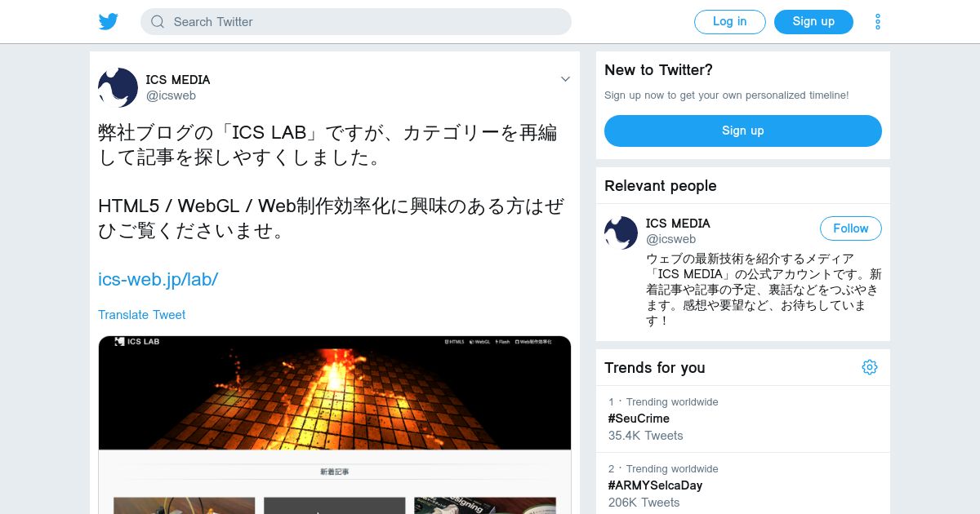The height and width of the screenshot is (514, 980).
Task: Click the @icsweb handle in tweet header
Action: point(171,95)
